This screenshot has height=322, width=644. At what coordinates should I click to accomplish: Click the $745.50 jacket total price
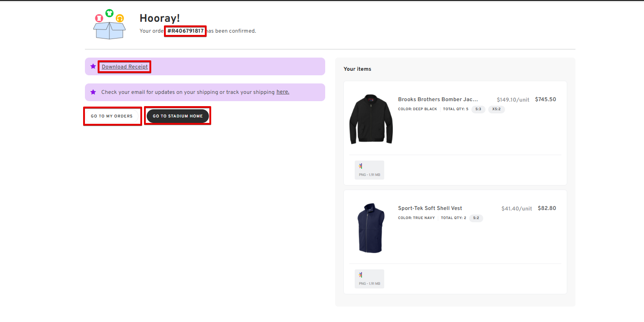[545, 99]
